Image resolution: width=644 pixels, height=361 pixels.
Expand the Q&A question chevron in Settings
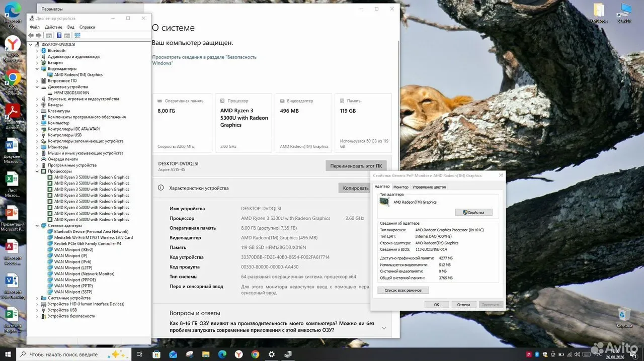pos(384,328)
